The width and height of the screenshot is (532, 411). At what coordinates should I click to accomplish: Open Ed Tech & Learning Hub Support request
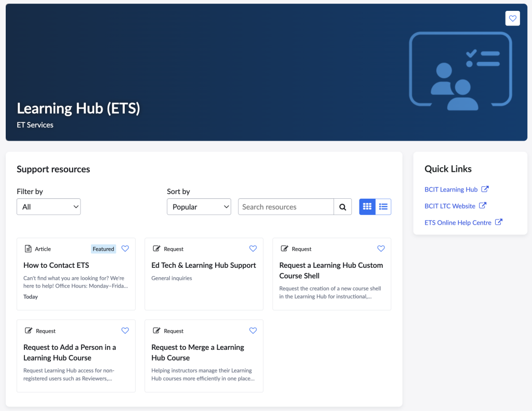(204, 265)
